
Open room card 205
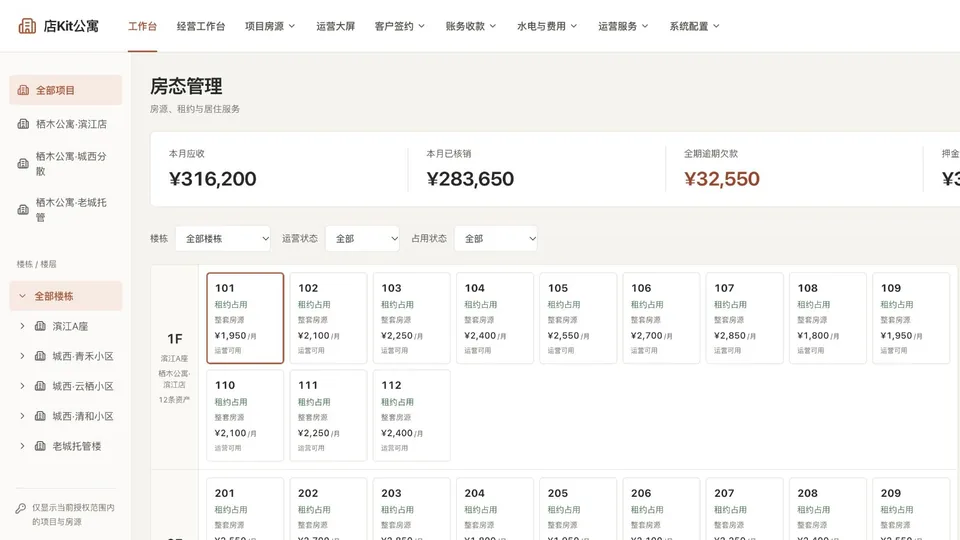[578, 509]
